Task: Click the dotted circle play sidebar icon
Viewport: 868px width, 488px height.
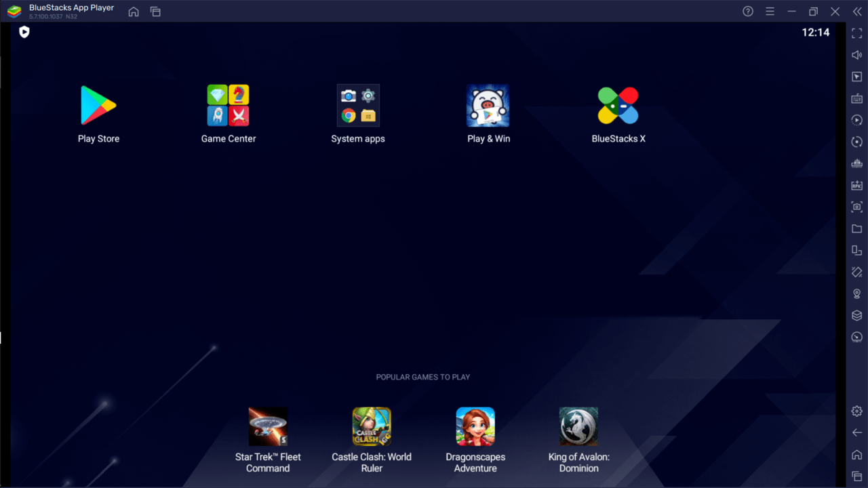Action: pyautogui.click(x=857, y=120)
